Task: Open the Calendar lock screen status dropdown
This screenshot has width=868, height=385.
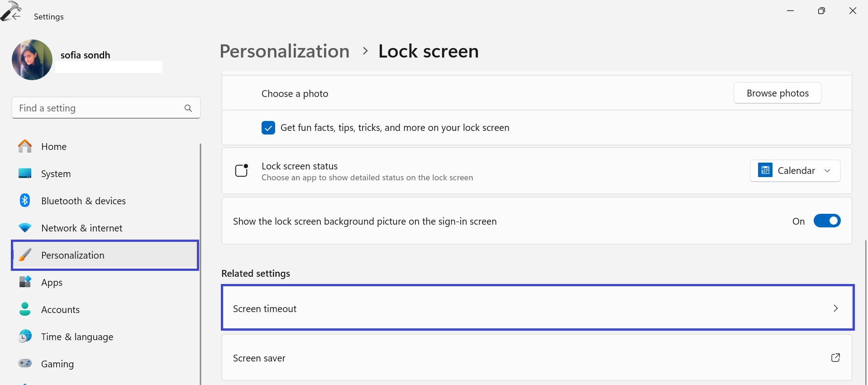Action: tap(795, 171)
